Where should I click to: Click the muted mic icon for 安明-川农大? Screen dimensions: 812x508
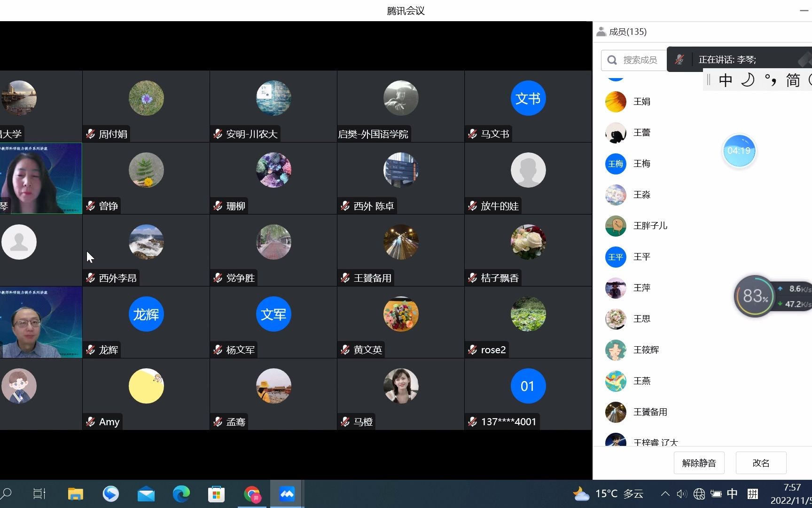click(218, 134)
